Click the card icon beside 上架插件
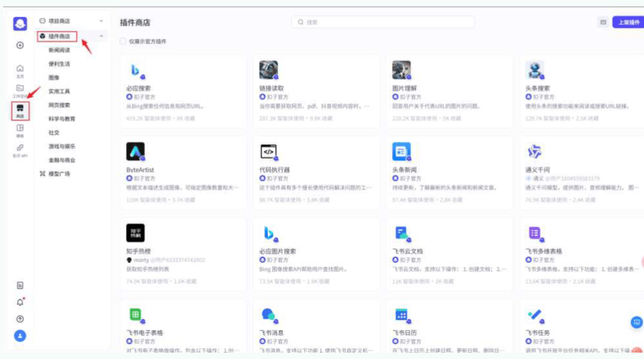Image resolution: width=644 pixels, height=359 pixels. pyautogui.click(x=603, y=23)
